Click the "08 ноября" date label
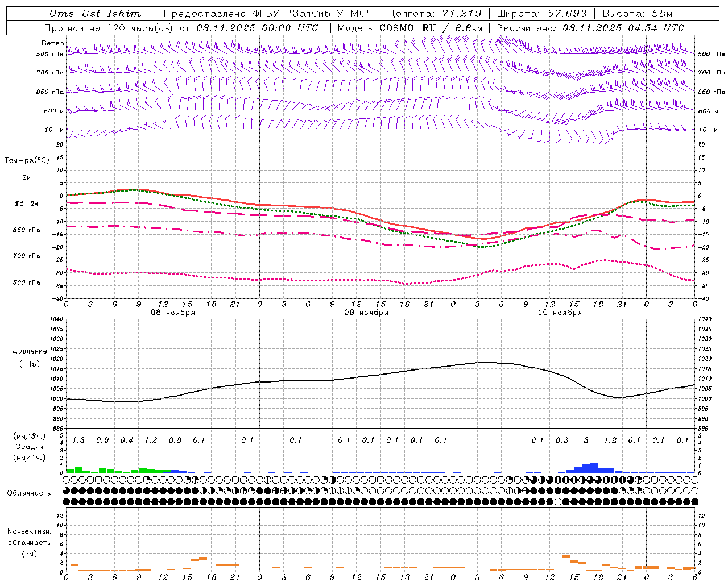Viewport: 728px width, 582px height. click(x=173, y=313)
